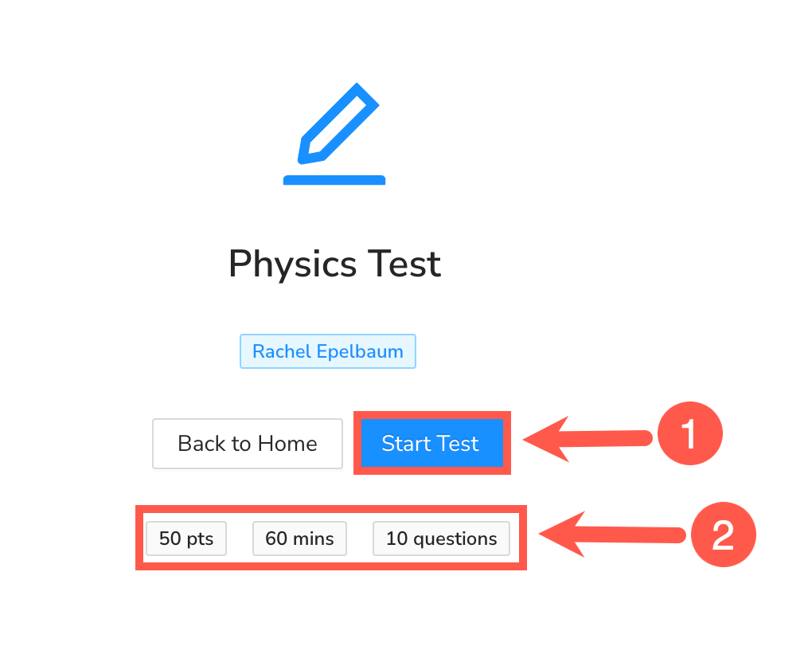Start the Physics Test

431,443
